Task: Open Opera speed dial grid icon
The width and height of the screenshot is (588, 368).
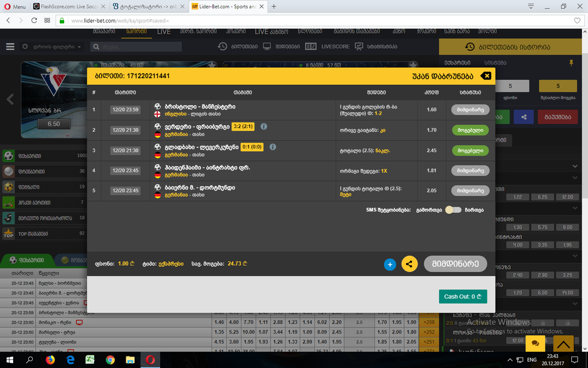Action: tap(47, 20)
